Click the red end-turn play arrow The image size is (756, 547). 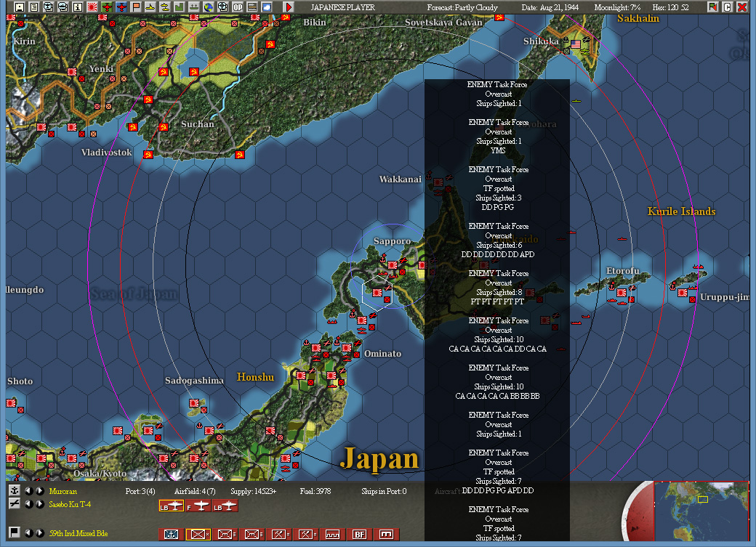tap(289, 7)
